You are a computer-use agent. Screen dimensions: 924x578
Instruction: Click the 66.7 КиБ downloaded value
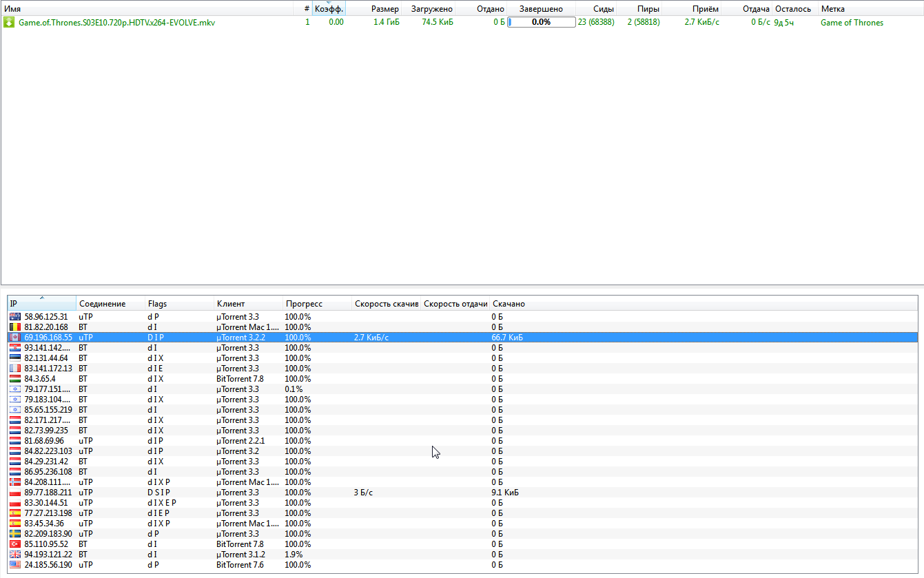tap(507, 338)
